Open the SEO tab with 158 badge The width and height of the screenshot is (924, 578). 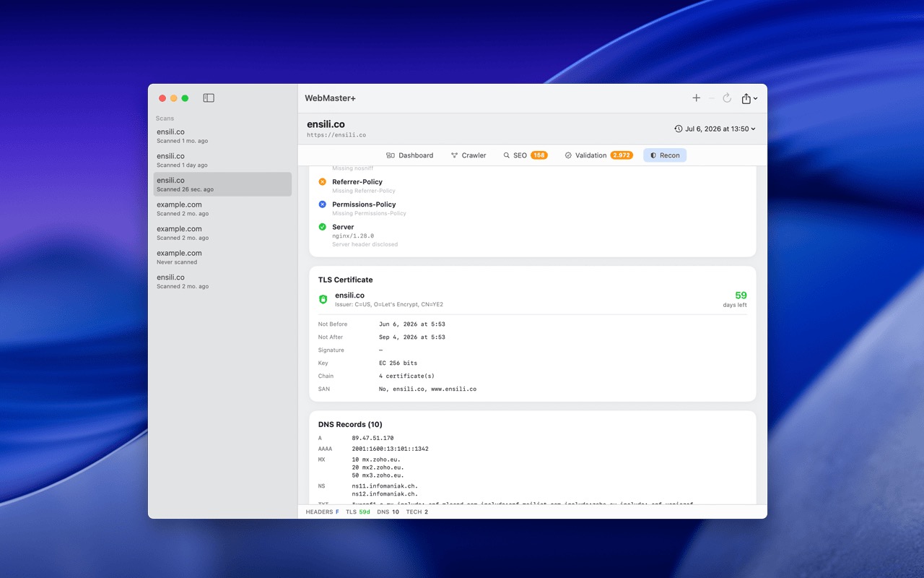pos(526,155)
